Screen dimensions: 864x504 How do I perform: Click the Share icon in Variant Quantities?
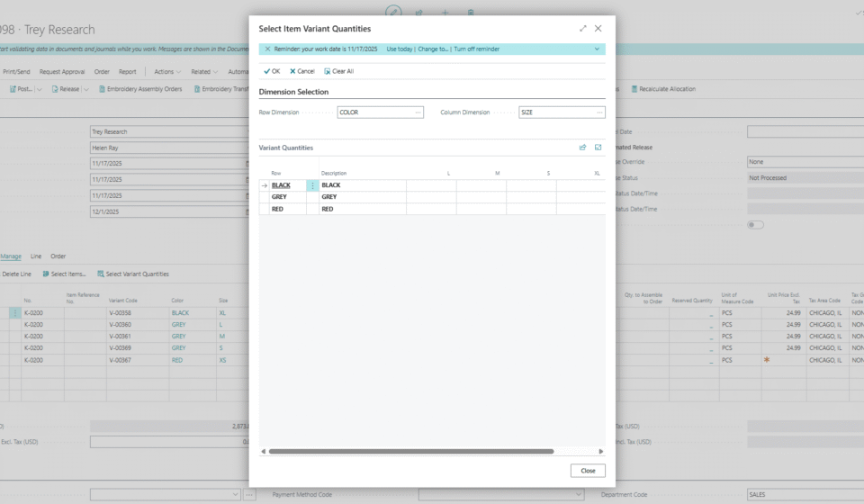coord(582,148)
